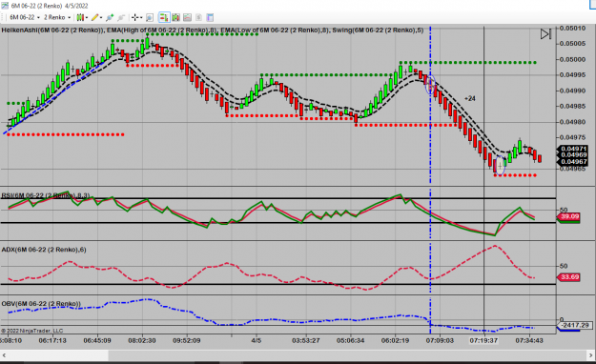This screenshot has height=364, width=596.
Task: Click the 33.69 ADX value marker
Action: coord(569,277)
